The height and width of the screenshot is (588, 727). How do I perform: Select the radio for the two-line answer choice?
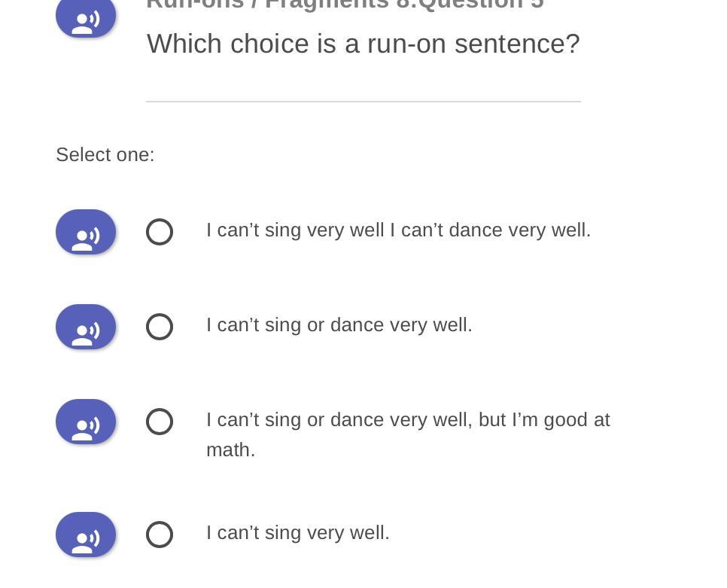[160, 422]
